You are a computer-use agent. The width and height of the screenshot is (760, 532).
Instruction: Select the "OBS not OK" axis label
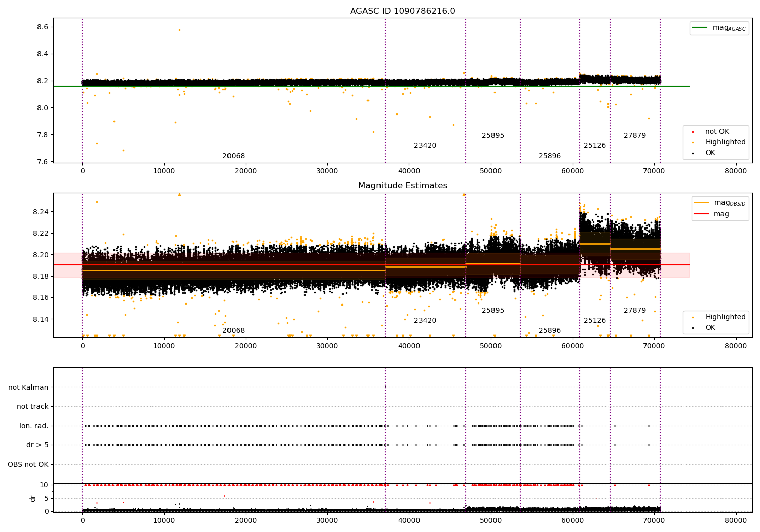[28, 464]
